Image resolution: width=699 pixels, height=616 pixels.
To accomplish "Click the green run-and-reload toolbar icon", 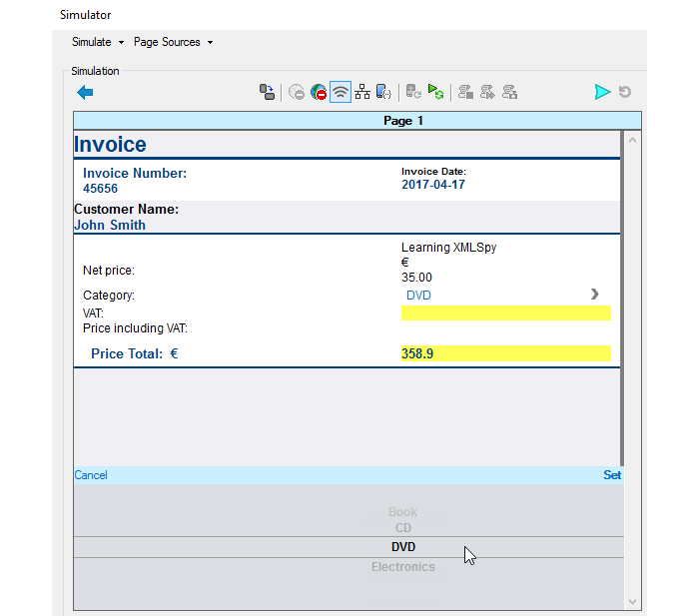I will click(x=436, y=93).
